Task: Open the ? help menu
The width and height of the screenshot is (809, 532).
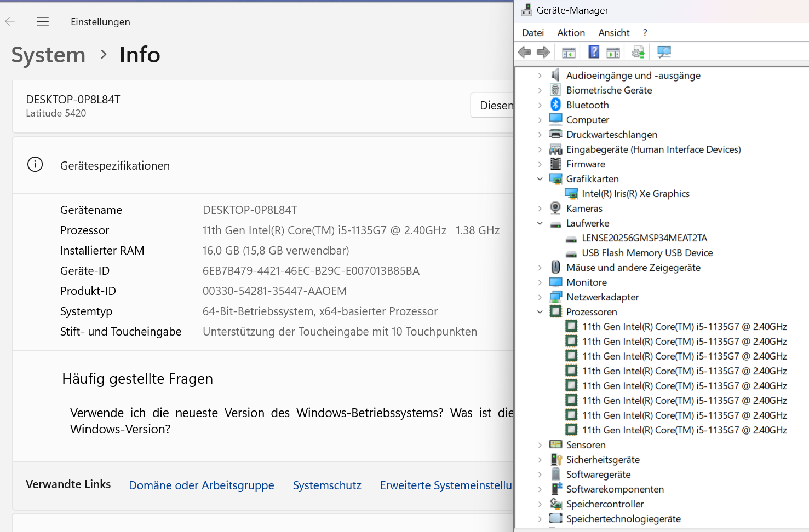Action: pyautogui.click(x=645, y=33)
